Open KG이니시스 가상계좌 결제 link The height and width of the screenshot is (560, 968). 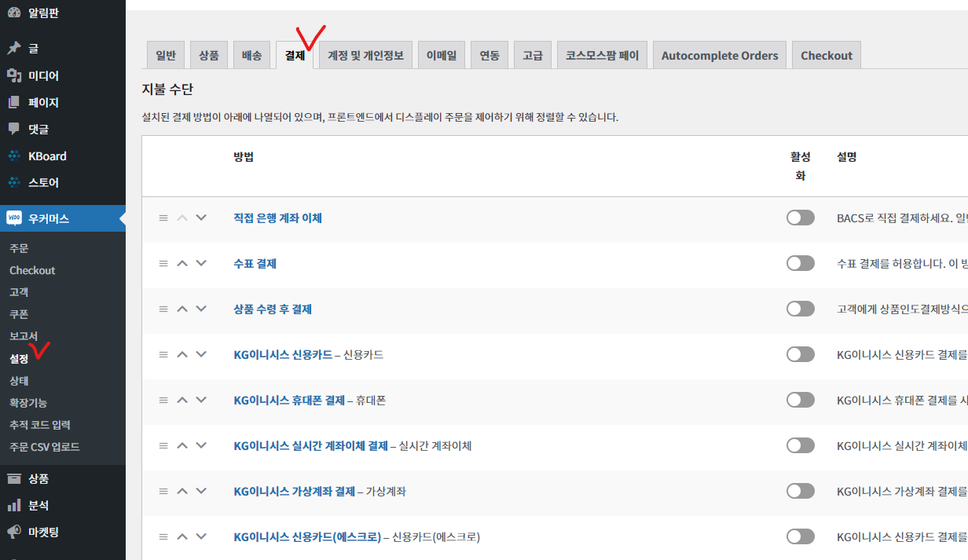[x=295, y=491]
